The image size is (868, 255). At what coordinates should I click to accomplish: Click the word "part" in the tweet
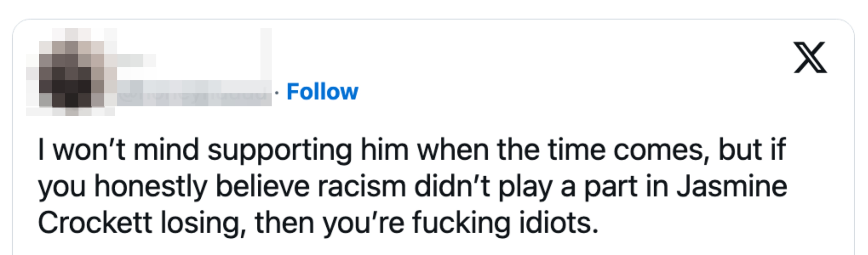pos(610,186)
